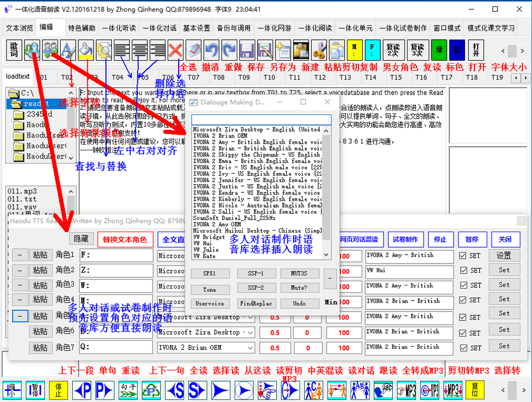This screenshot has height=402, width=532.
Task: Click the 打开 open file icon
Action: point(476,50)
